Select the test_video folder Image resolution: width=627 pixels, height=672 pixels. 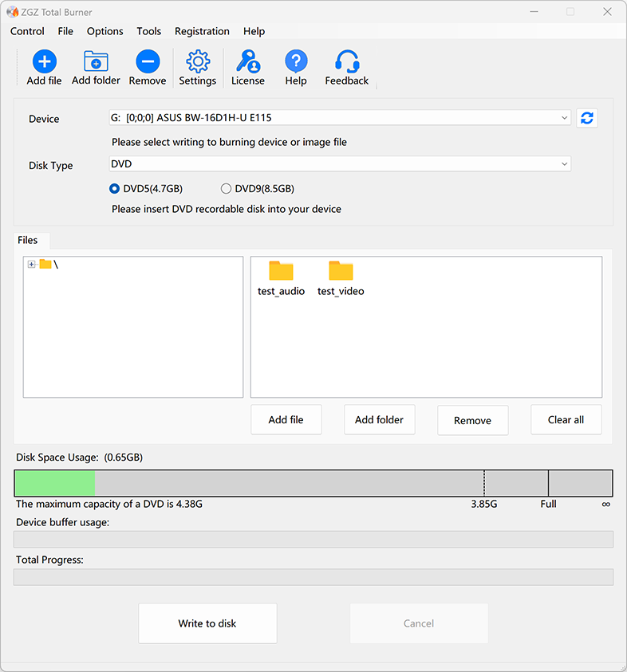point(341,278)
